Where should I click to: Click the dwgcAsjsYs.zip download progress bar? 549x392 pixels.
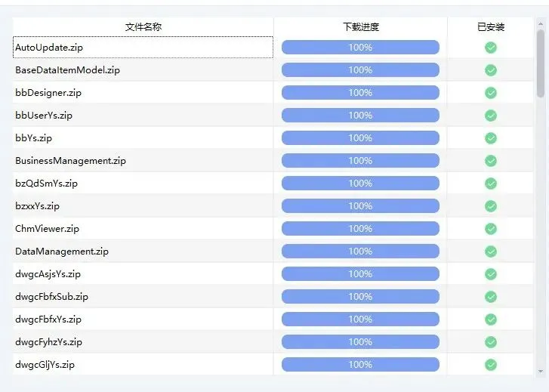(360, 274)
